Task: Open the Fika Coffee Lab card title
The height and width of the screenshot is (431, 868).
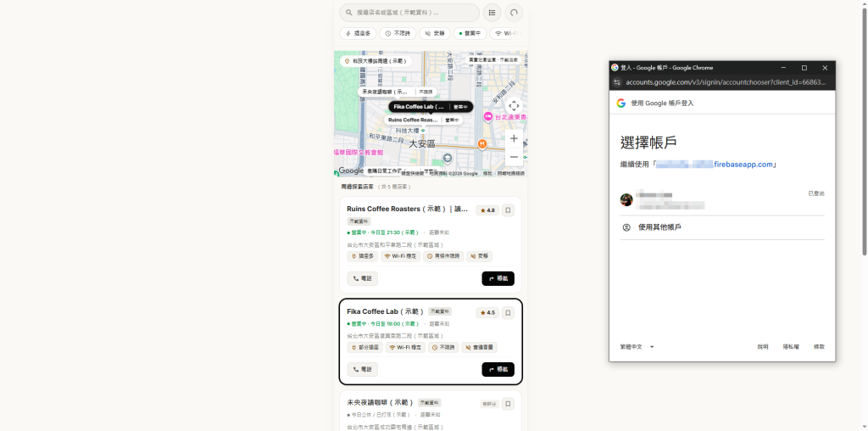Action: [386, 311]
